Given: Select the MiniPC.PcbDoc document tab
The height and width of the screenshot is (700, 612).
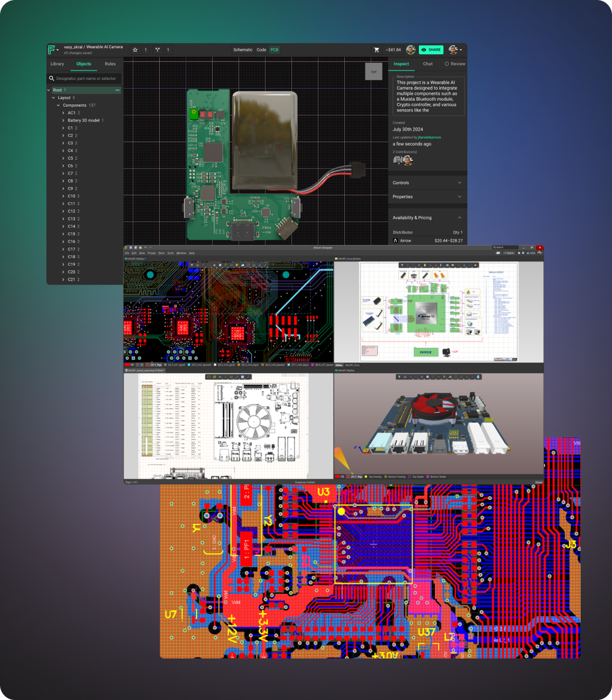Looking at the screenshot, I should (136, 259).
